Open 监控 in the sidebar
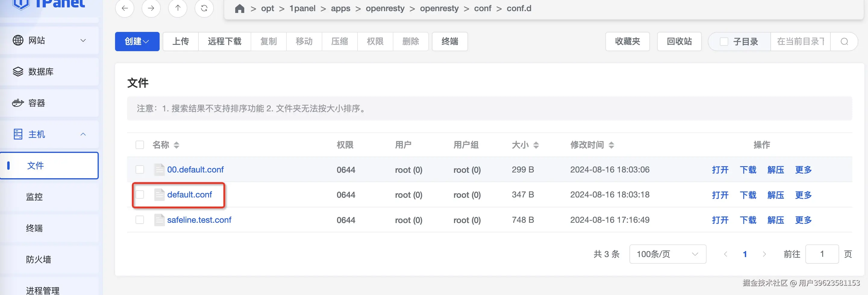868x295 pixels. pos(49,197)
